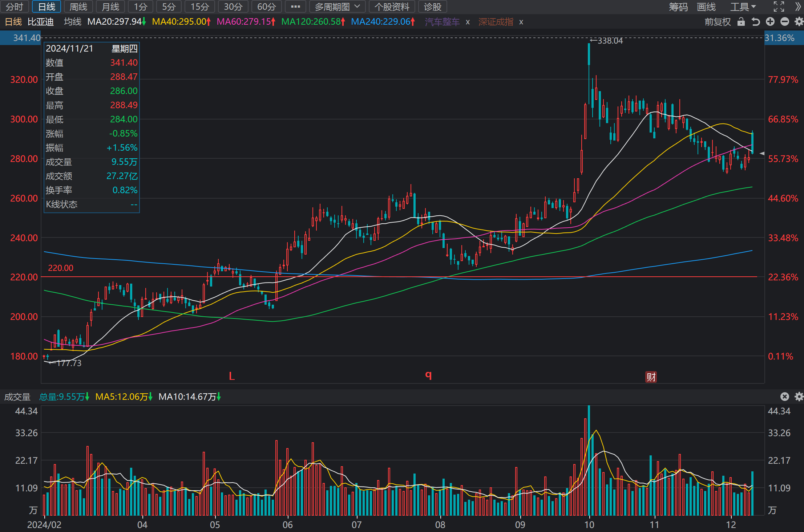This screenshot has height=532, width=804.
Task: Click the 汽车整车 sector overlay label
Action: (x=442, y=22)
